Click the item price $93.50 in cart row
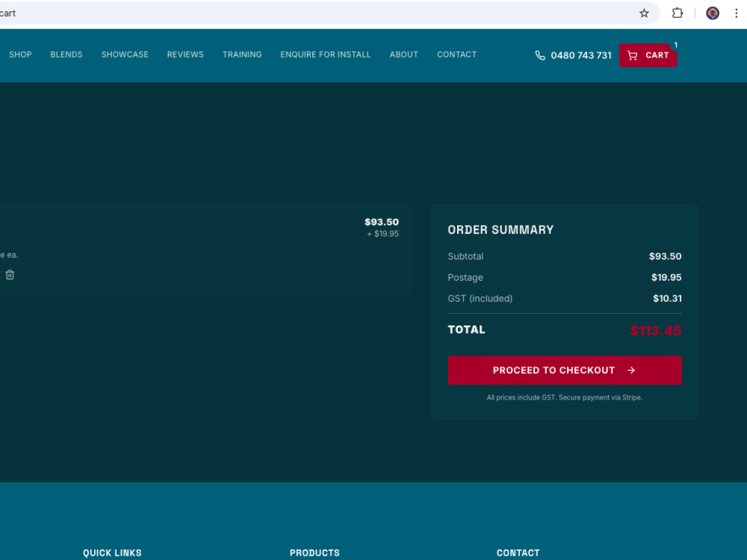The width and height of the screenshot is (747, 560). click(x=382, y=222)
